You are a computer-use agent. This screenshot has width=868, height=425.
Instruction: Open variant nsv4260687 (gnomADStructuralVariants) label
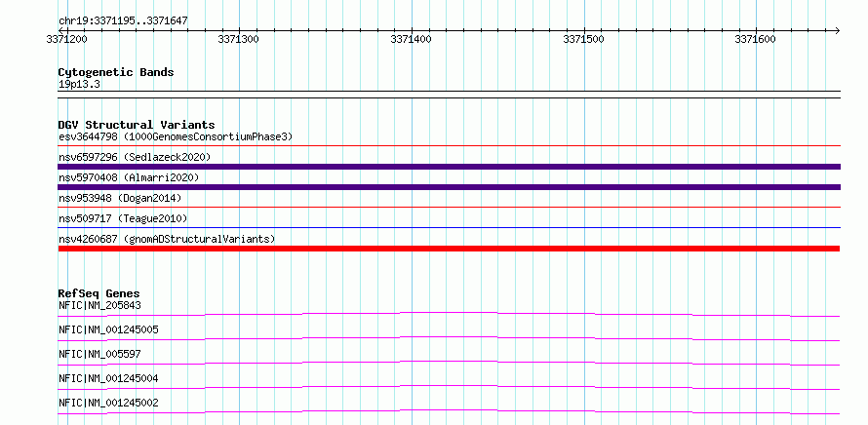167,239
